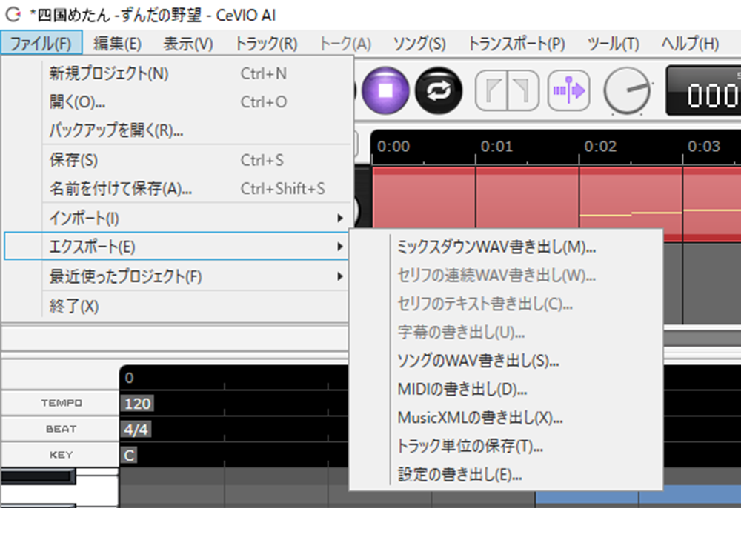The width and height of the screenshot is (741, 560).
Task: Choose 名前を付けて保存(A)... item
Action: 178,189
